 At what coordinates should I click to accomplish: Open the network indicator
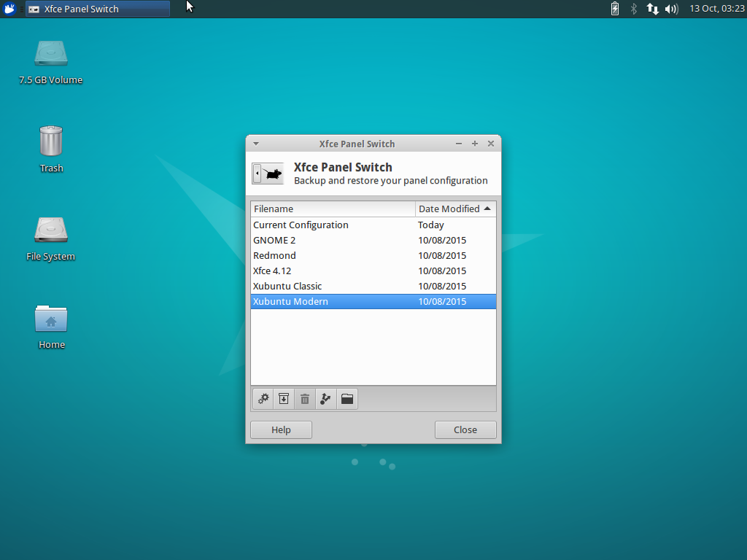pos(651,9)
